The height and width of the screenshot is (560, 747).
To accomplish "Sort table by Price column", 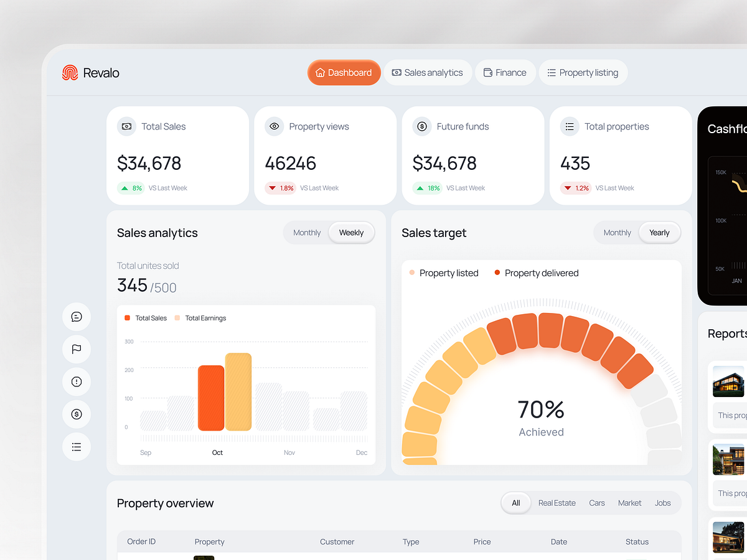I will click(x=482, y=541).
